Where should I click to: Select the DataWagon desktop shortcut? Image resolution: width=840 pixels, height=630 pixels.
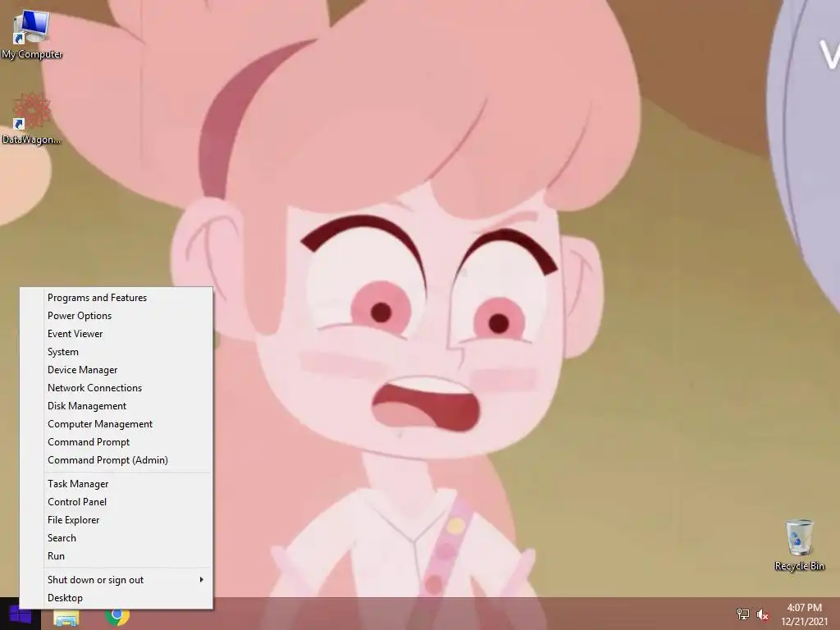click(31, 118)
